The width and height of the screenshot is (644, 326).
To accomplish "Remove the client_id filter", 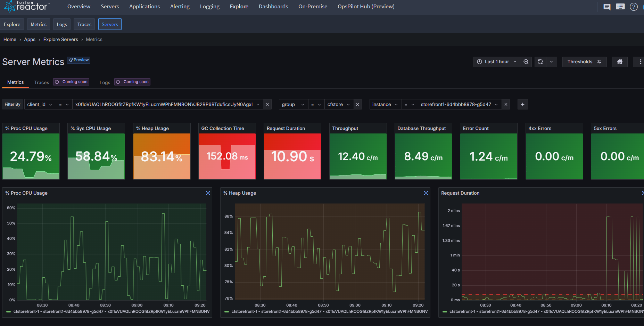I will (x=267, y=105).
